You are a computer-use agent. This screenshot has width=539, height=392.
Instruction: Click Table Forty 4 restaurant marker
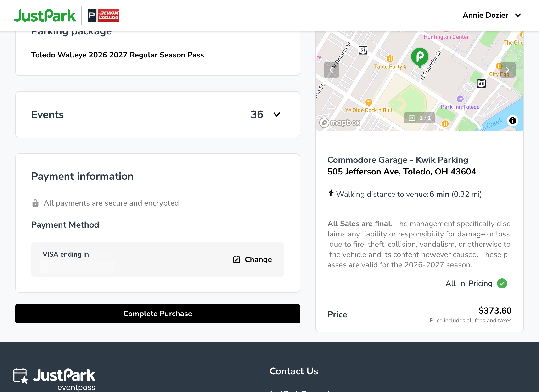point(390,59)
